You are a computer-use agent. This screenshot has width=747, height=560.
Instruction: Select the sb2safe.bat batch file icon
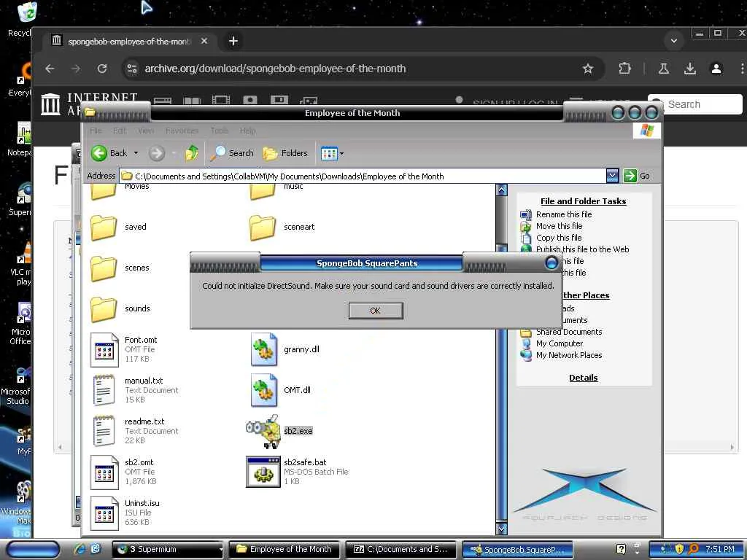tap(263, 472)
